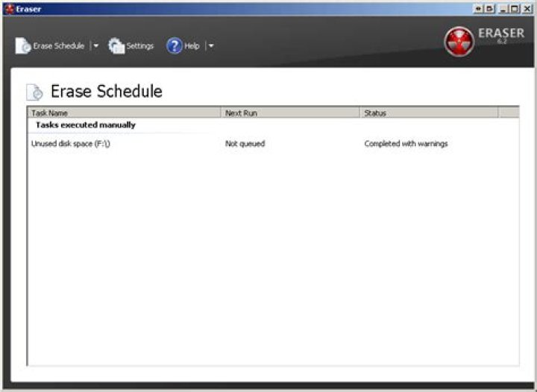Click the Not queued cell

(245, 144)
